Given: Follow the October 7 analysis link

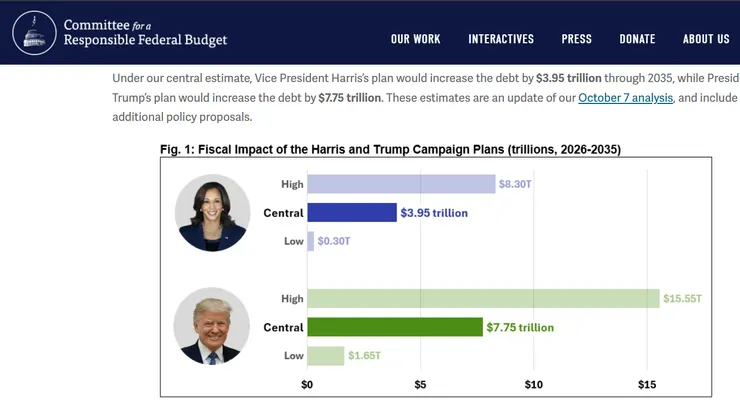Looking at the screenshot, I should point(626,97).
